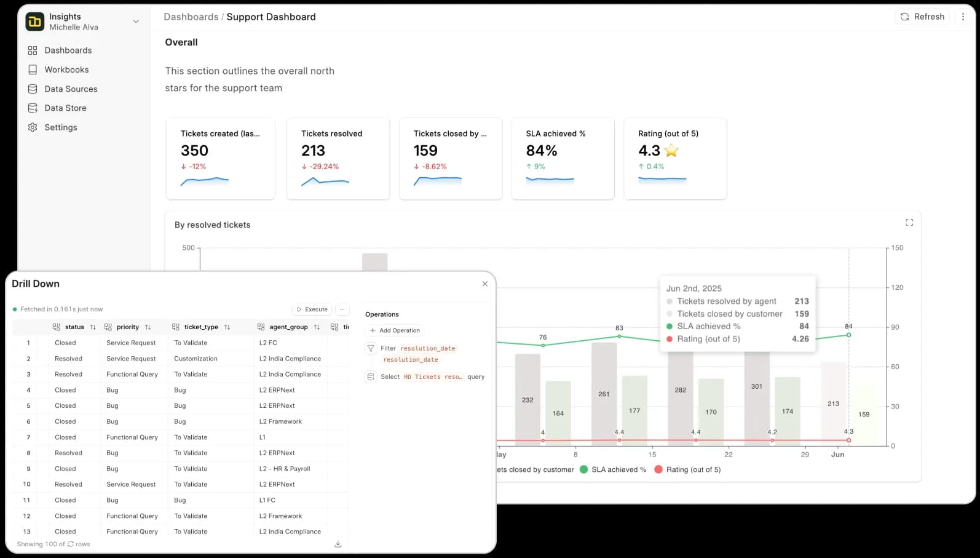
Task: Go to Data Sources in sidebar
Action: [x=71, y=89]
